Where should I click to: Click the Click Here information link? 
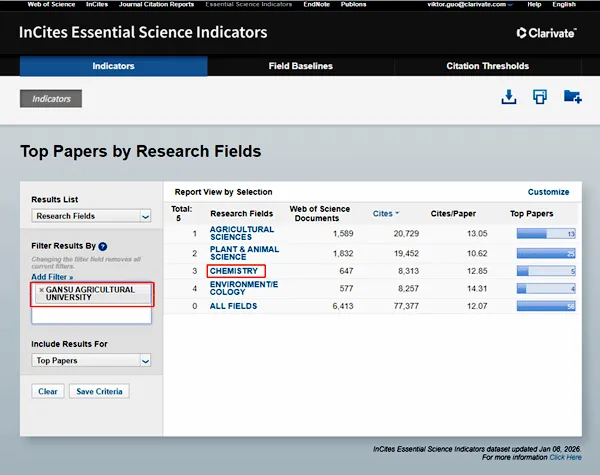point(565,457)
